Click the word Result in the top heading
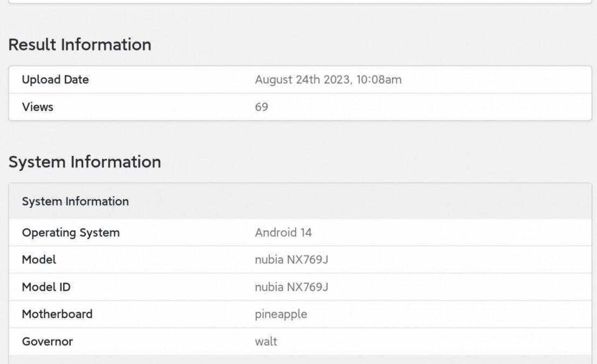The image size is (597, 364). 32,45
